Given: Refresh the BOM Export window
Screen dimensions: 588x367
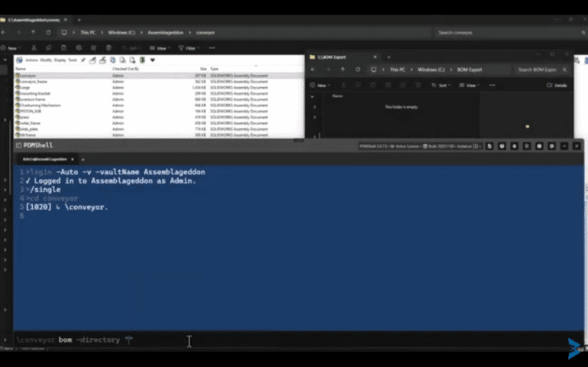Looking at the screenshot, I should (357, 70).
